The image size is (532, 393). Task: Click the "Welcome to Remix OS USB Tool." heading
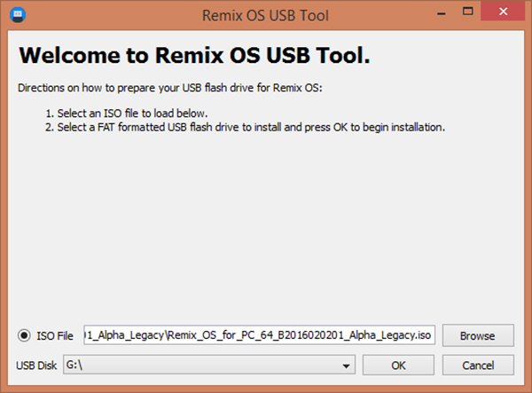click(x=194, y=55)
